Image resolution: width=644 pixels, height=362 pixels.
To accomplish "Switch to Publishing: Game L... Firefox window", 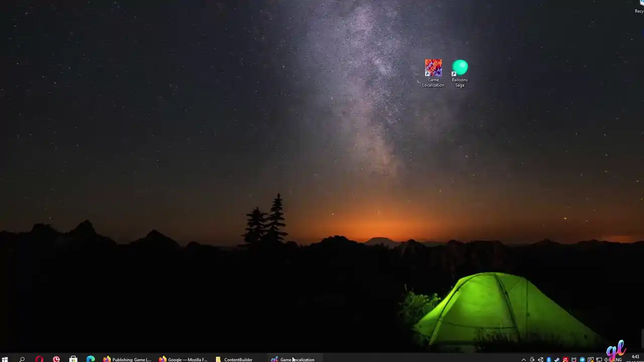I will (x=127, y=359).
